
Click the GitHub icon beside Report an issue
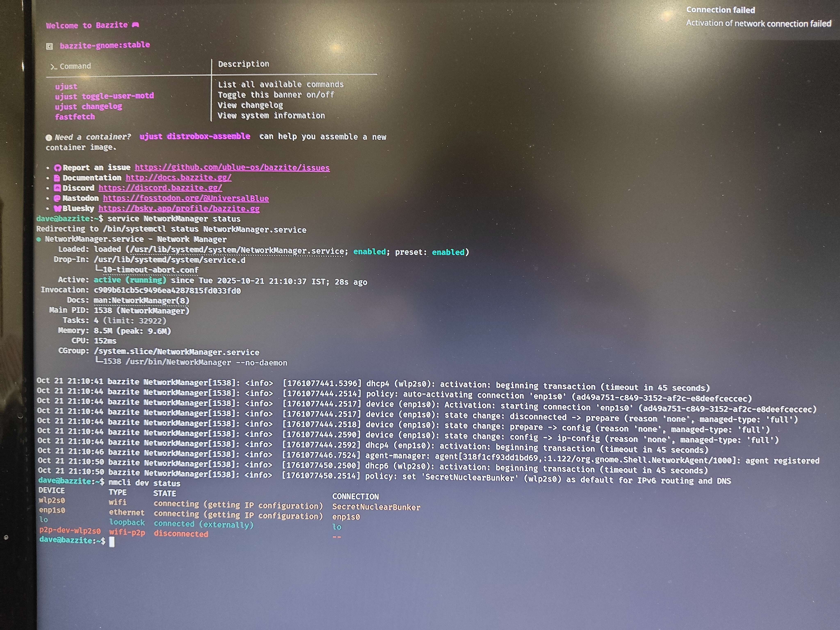pyautogui.click(x=58, y=168)
